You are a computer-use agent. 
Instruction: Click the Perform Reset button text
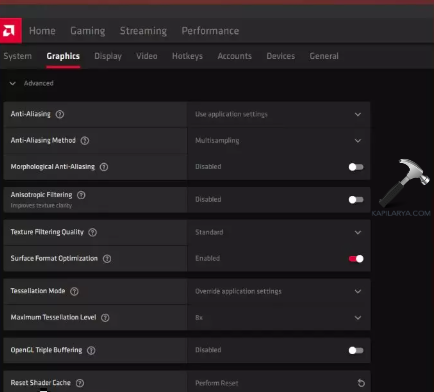point(217,383)
